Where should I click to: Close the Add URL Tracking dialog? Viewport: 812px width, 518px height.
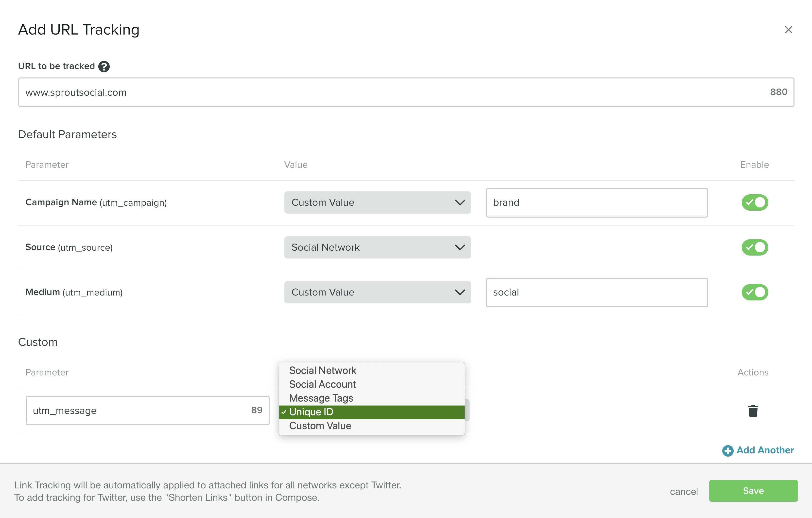[x=788, y=30]
